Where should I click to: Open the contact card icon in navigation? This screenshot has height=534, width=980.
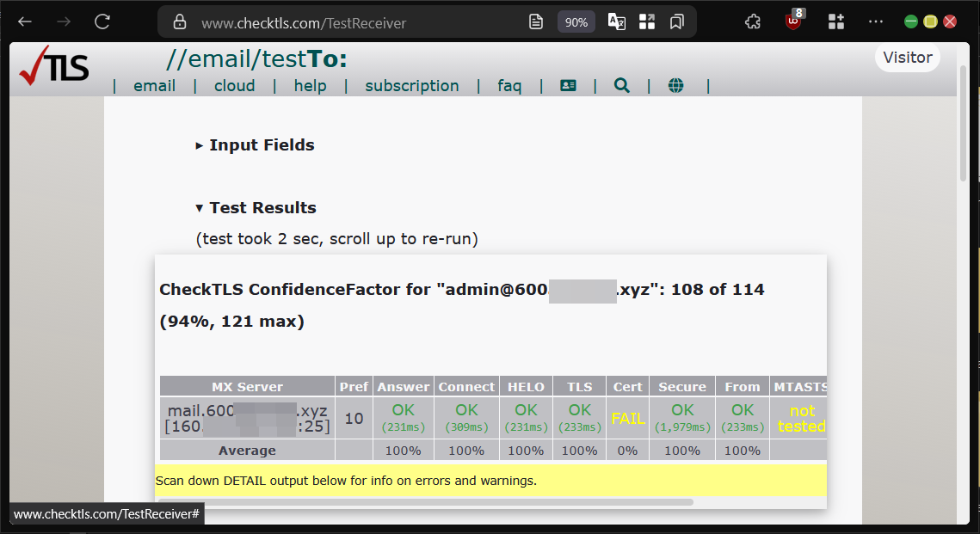(568, 85)
